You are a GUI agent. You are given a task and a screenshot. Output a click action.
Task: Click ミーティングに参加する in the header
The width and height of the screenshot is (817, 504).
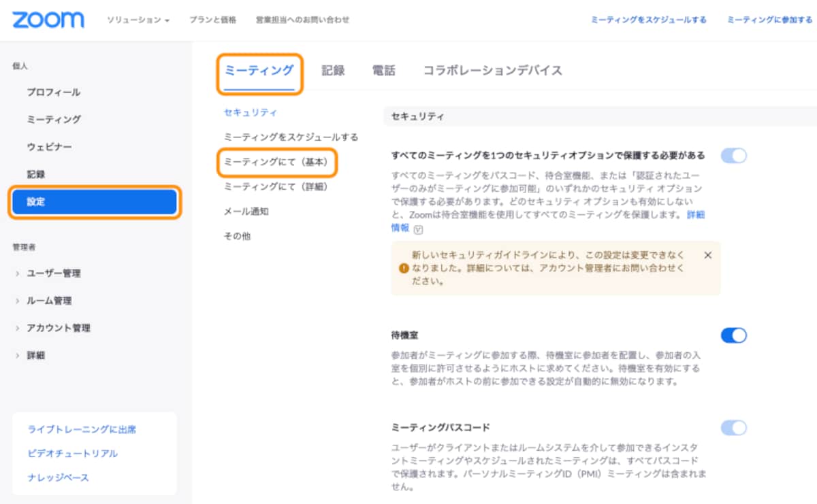(770, 20)
